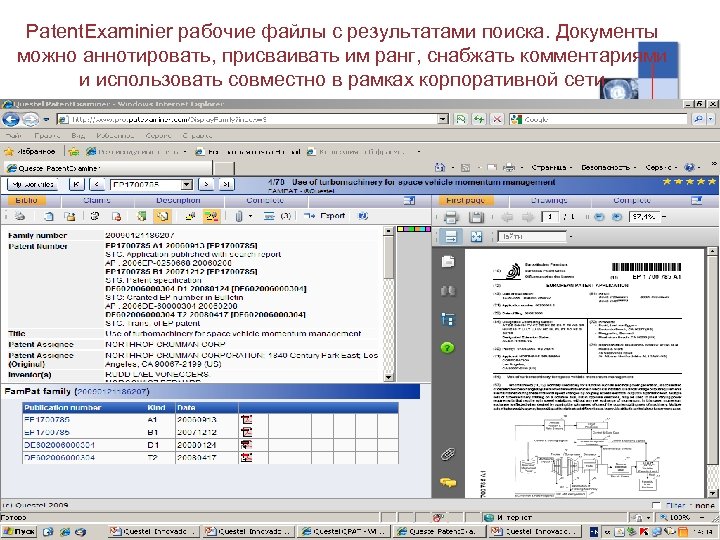
Task: Click the printer icon in Biblio toolbar
Action: (20, 216)
